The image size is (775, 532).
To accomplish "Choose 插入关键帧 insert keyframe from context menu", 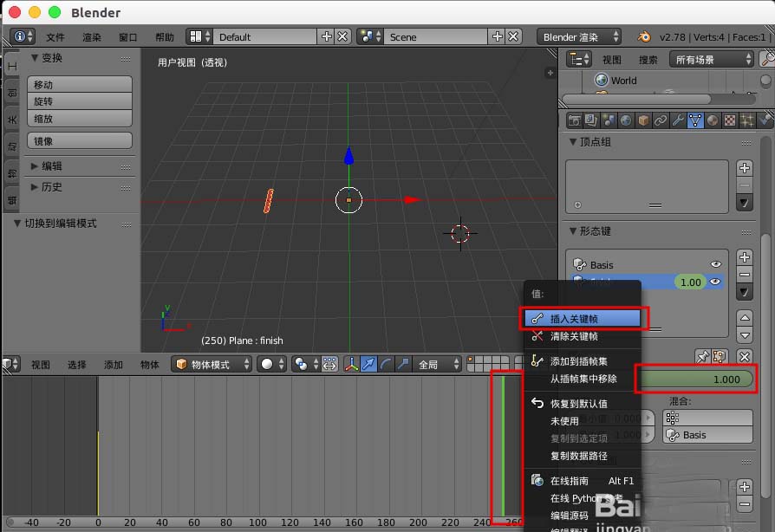I will pyautogui.click(x=583, y=319).
